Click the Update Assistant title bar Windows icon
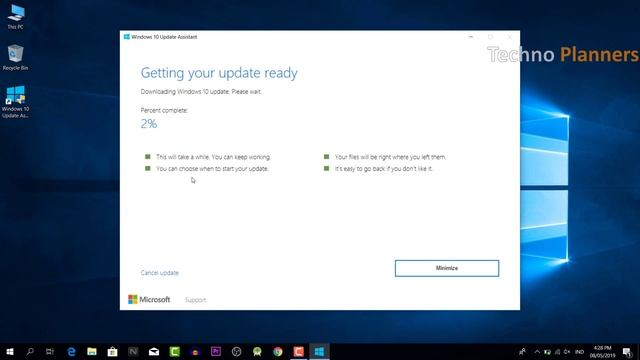 127,37
